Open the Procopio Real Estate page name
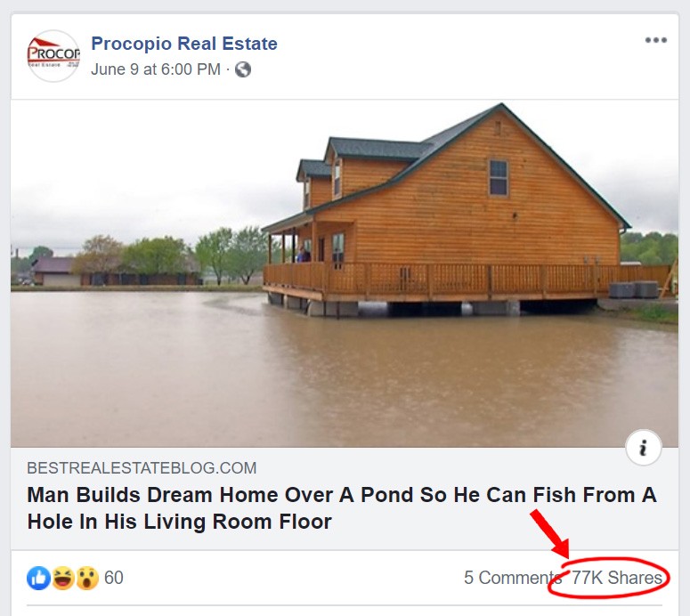Image resolution: width=690 pixels, height=616 pixels. 184,44
